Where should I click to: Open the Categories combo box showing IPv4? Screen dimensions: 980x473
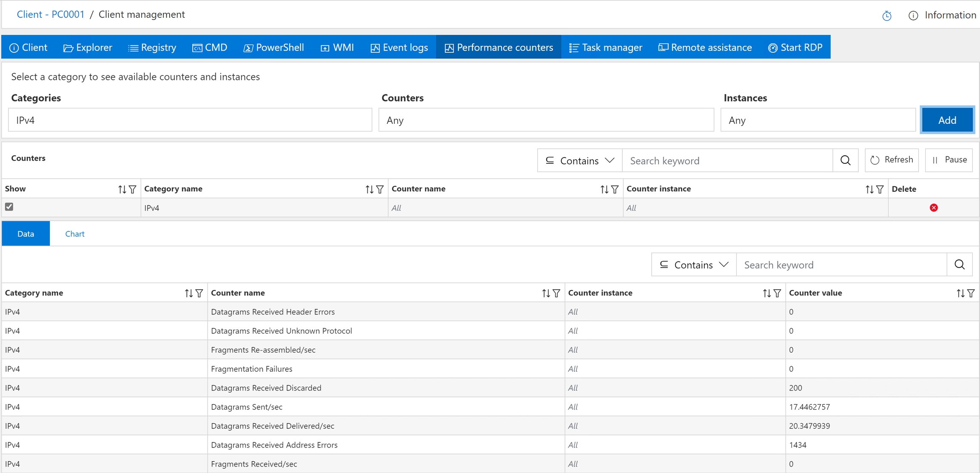click(190, 120)
